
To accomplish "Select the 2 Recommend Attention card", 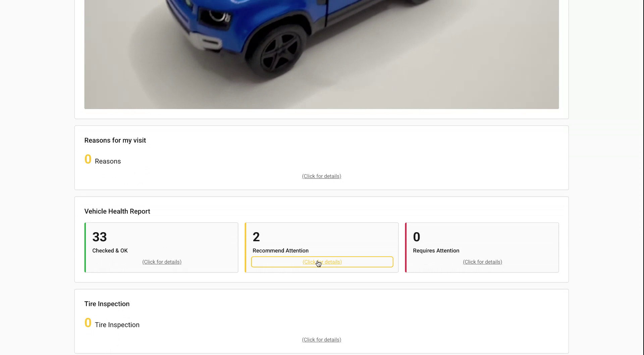I will coord(321,238).
